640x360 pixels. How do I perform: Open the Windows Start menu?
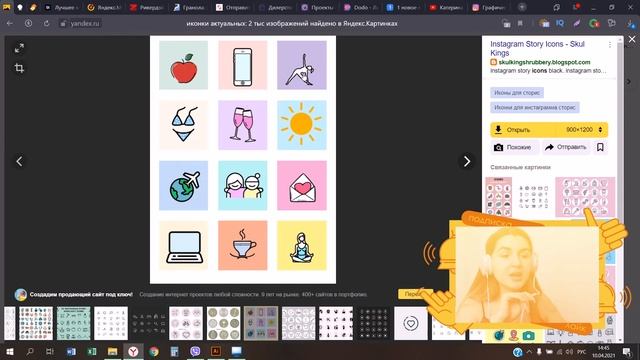click(9, 351)
